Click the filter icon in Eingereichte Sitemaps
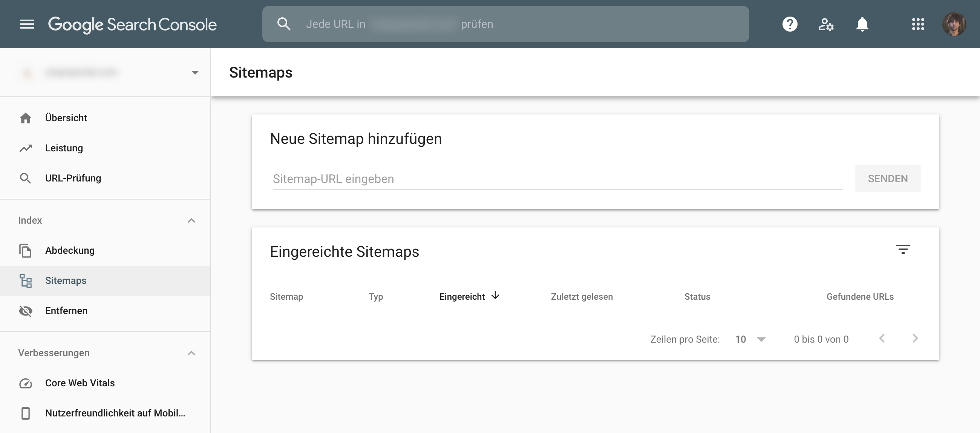 click(902, 249)
